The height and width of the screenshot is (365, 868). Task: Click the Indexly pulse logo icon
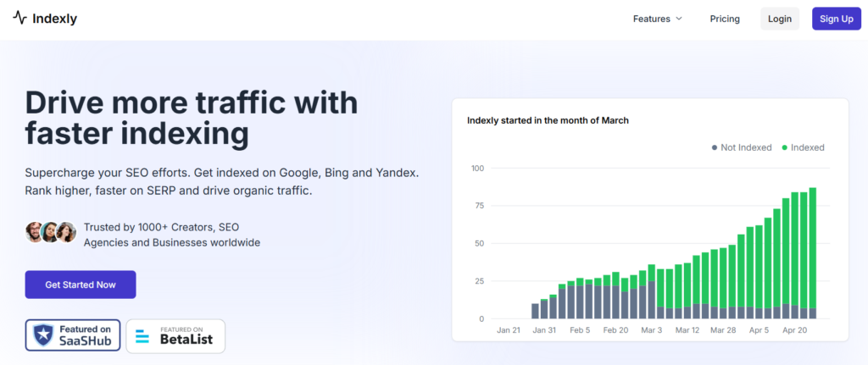(x=20, y=19)
